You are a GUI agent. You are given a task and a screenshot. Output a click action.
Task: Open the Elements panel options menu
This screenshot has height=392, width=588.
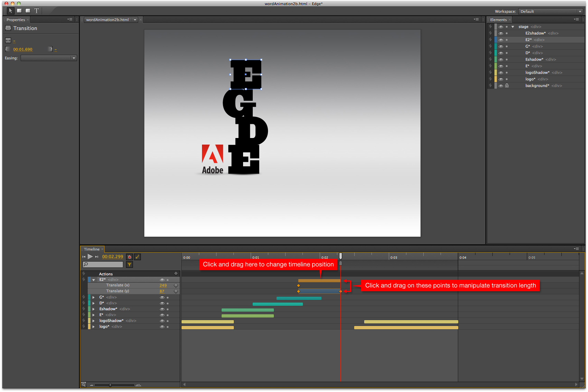576,20
